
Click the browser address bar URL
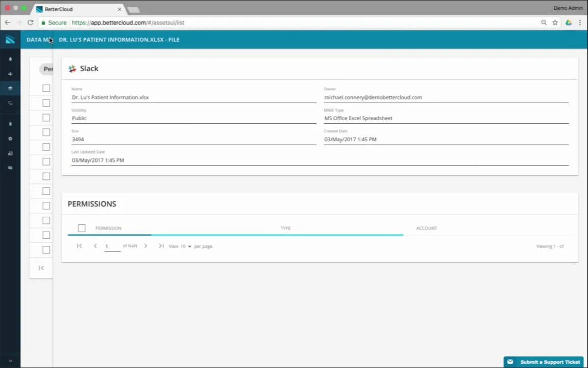click(x=128, y=22)
